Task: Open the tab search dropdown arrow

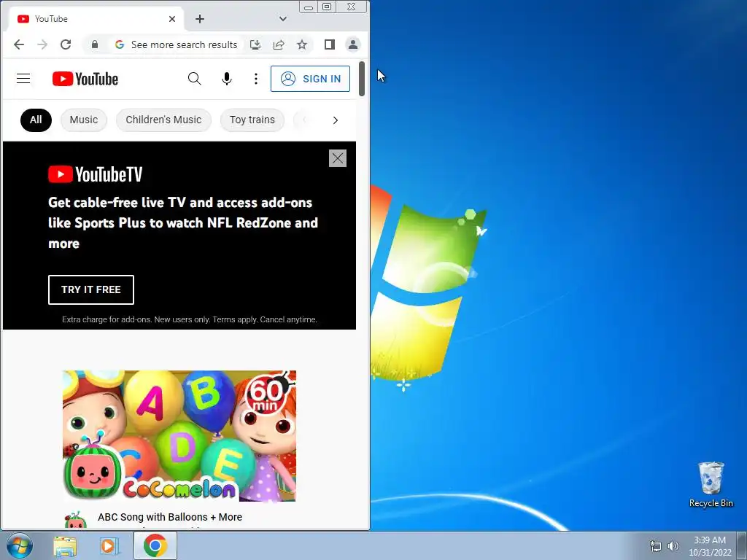Action: [283, 19]
